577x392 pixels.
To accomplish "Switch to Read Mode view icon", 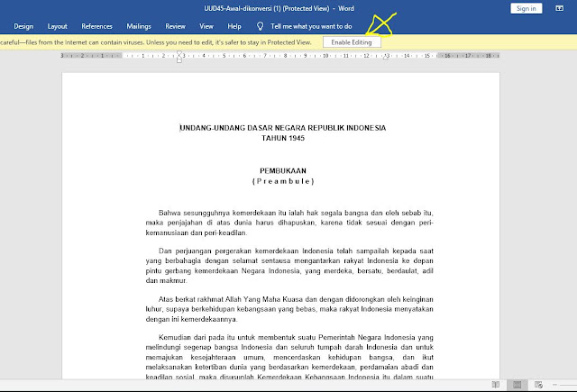I will click(x=496, y=385).
